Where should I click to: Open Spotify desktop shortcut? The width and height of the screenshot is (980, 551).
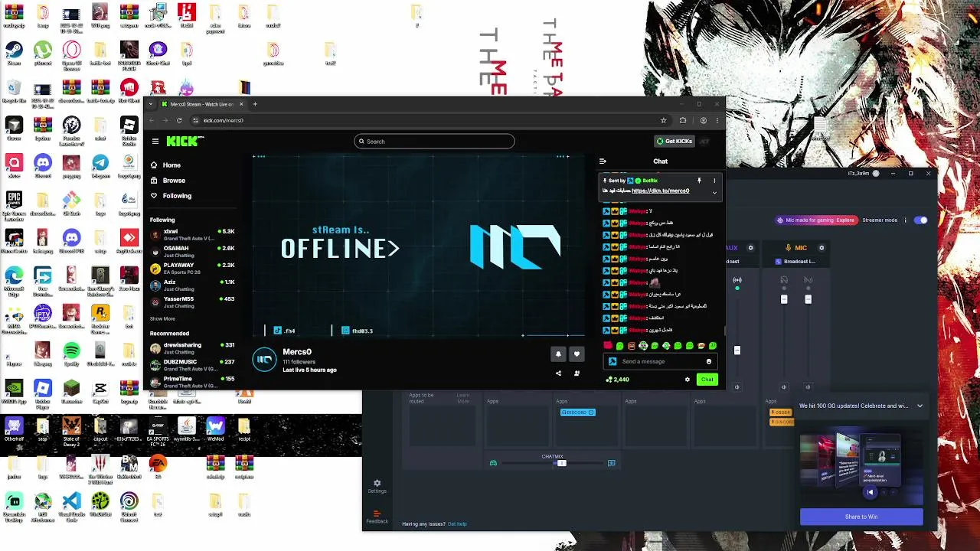[71, 354]
